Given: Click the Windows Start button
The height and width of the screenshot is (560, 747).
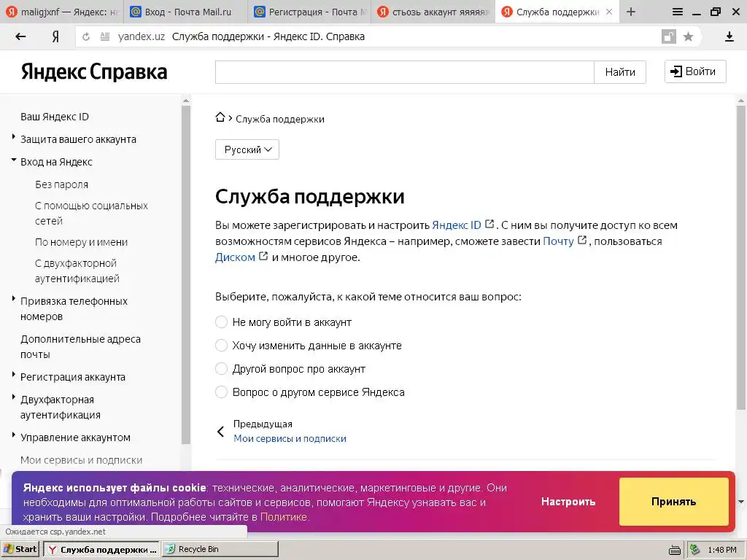Looking at the screenshot, I should [20, 549].
